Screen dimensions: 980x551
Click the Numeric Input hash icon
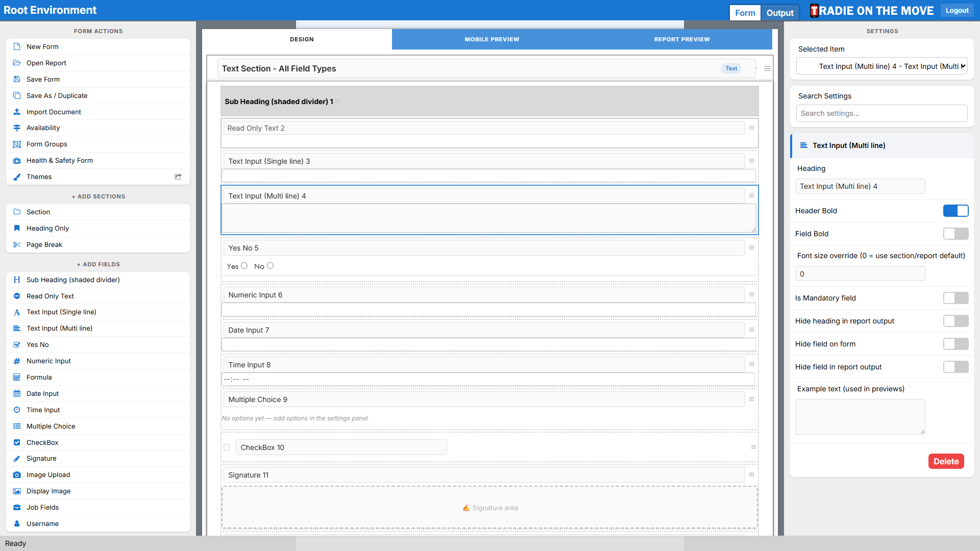pyautogui.click(x=17, y=361)
